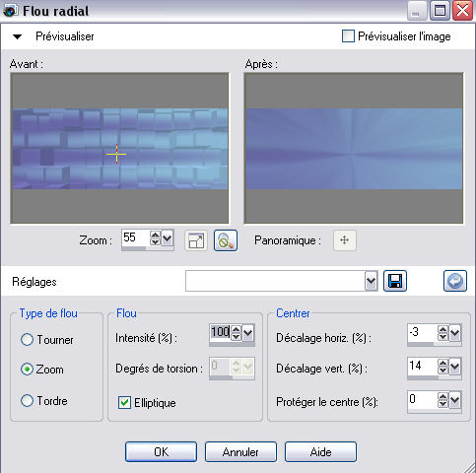The height and width of the screenshot is (473, 476).
Task: Toggle the auto-proof lock magnifier icon
Action: (226, 240)
